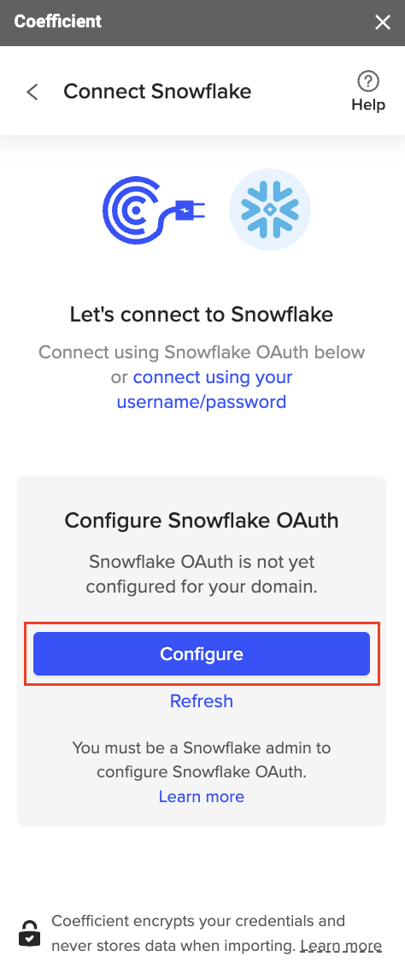The image size is (405, 980).
Task: Open Learn more about Snowflake admin requirement
Action: 202,796
